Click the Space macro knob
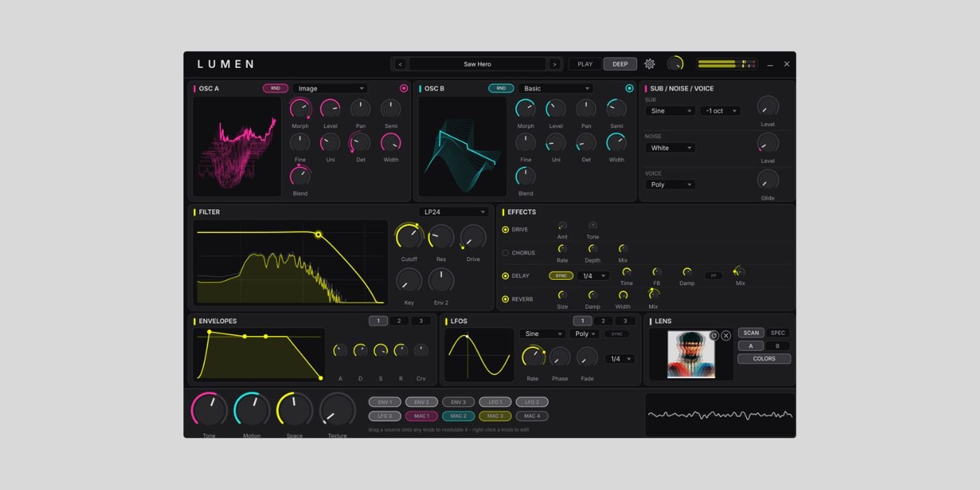The width and height of the screenshot is (980, 490). 295,410
